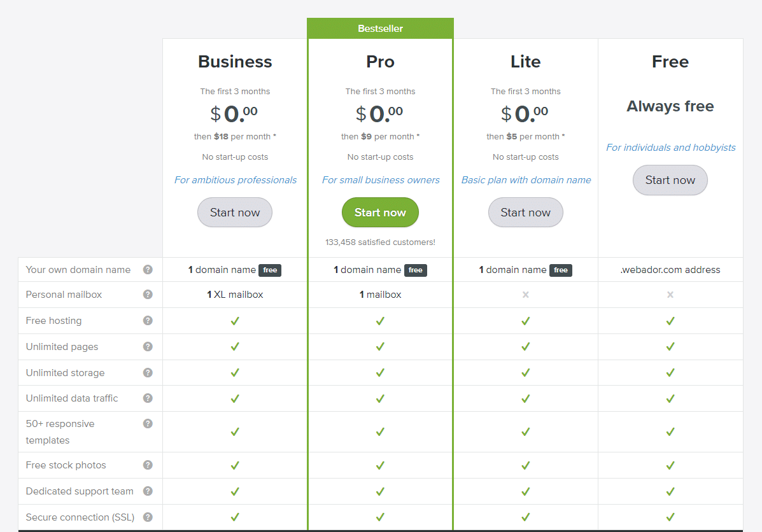Click the Unlimited data traffic checkmark for Free
This screenshot has height=532, width=762.
pyautogui.click(x=670, y=399)
